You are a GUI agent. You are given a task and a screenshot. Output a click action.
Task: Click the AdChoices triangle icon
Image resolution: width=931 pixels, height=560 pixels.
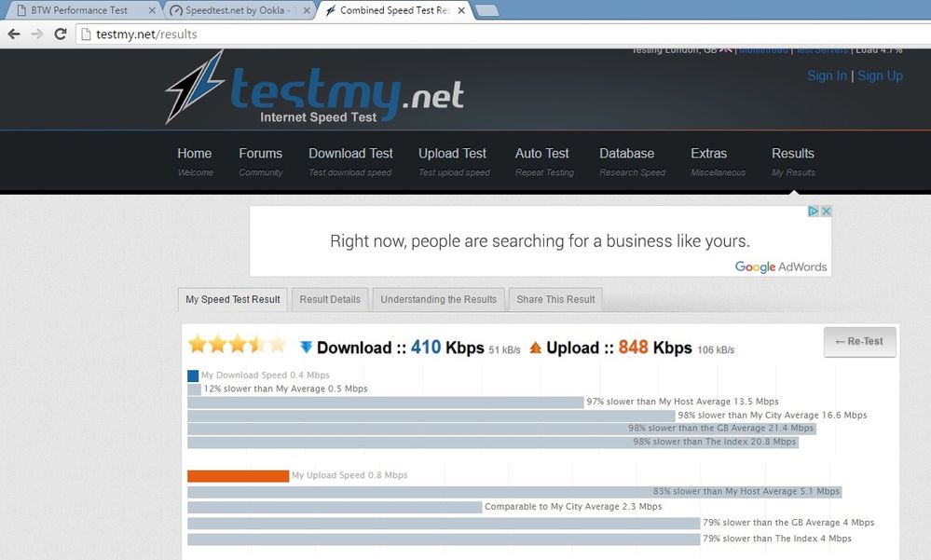point(814,211)
